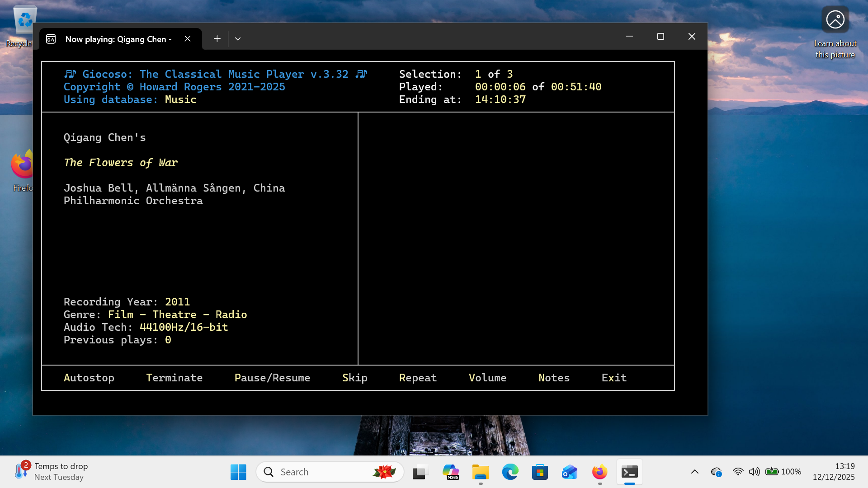This screenshot has width=868, height=488.
Task: Click Terminate in the player menu
Action: pyautogui.click(x=174, y=378)
